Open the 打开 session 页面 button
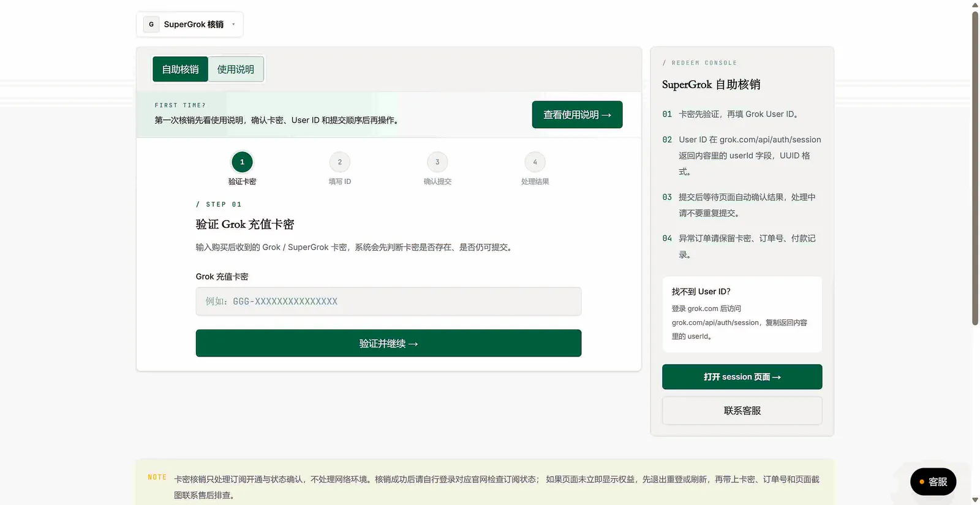 coord(742,377)
